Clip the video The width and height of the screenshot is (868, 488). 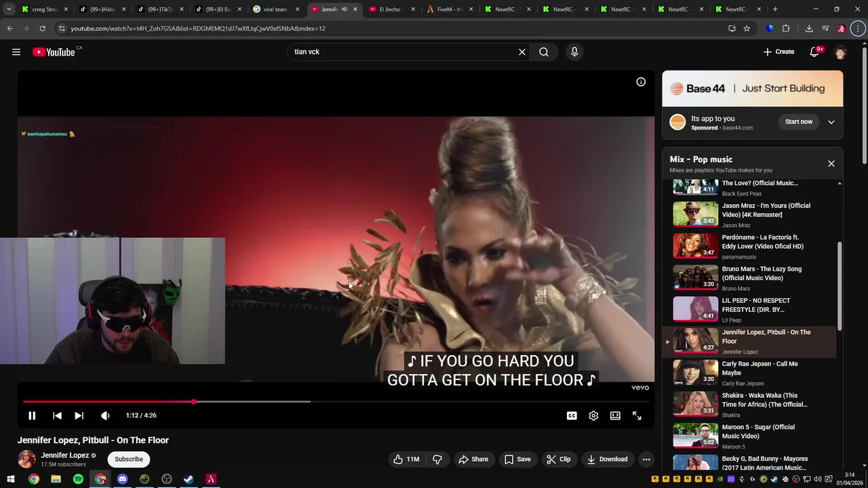(x=559, y=460)
